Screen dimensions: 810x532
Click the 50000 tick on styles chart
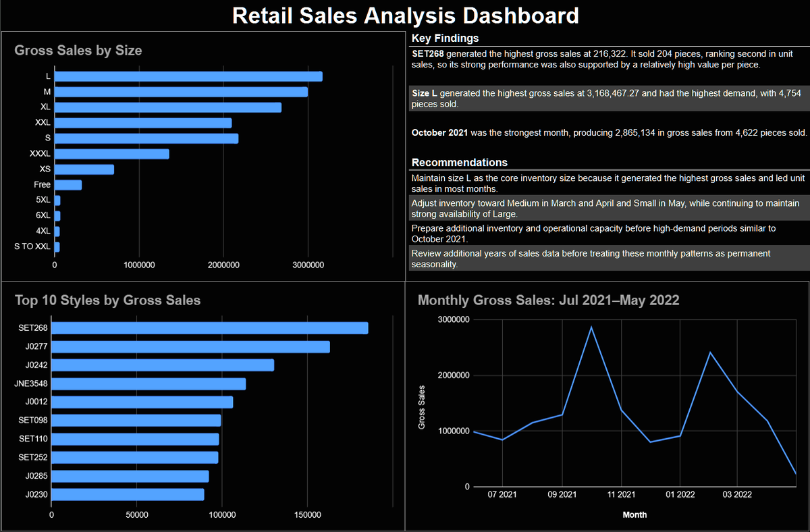coord(137,514)
